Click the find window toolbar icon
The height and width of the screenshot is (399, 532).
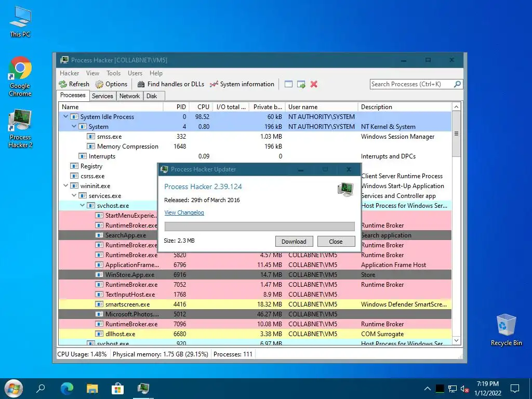pos(288,84)
